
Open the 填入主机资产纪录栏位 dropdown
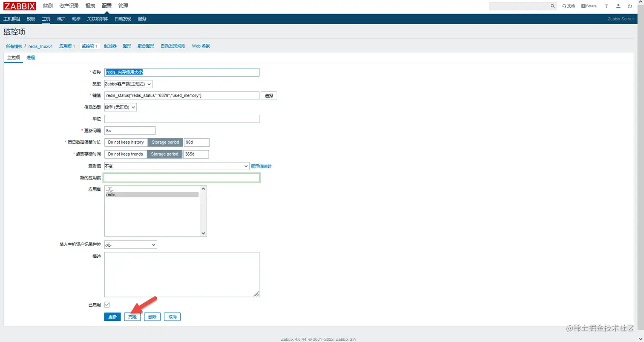pos(131,245)
